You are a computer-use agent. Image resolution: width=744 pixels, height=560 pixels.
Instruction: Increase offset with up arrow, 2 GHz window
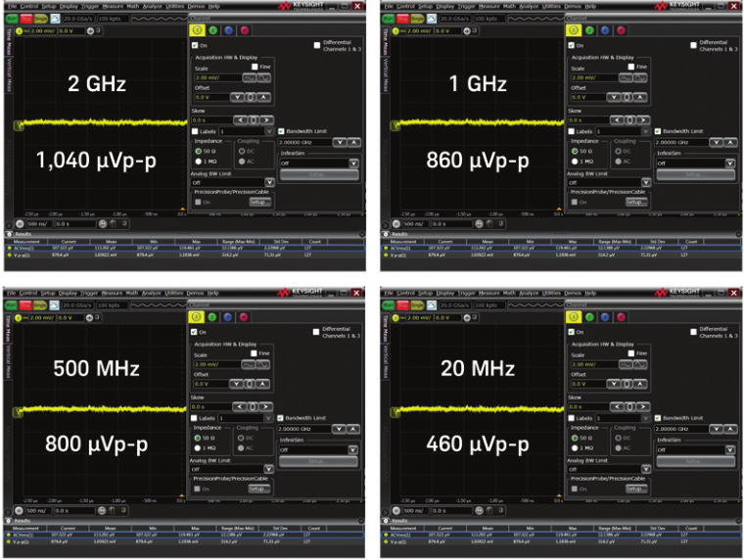pyautogui.click(x=263, y=97)
